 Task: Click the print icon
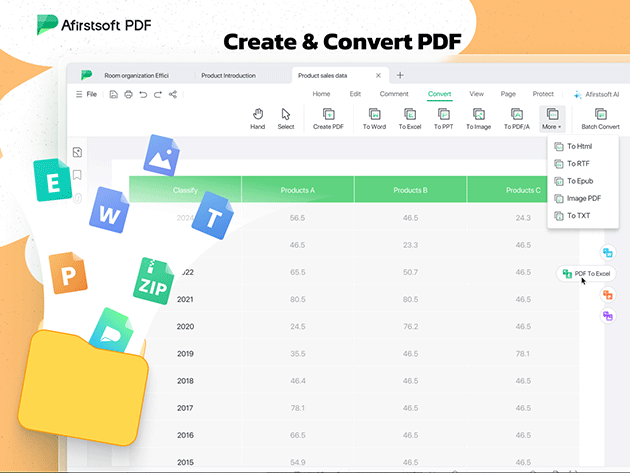tap(128, 94)
